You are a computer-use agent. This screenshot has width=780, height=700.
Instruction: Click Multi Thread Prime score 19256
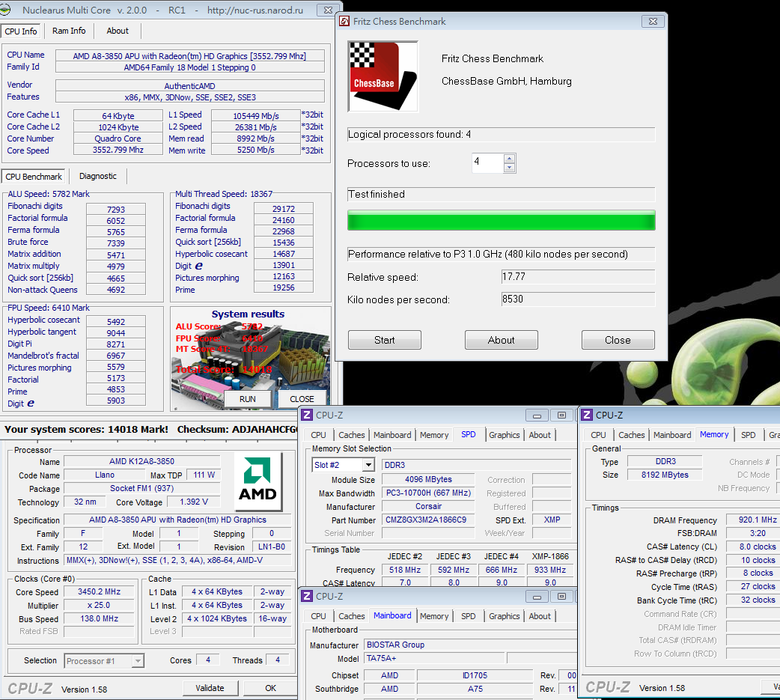click(x=284, y=287)
